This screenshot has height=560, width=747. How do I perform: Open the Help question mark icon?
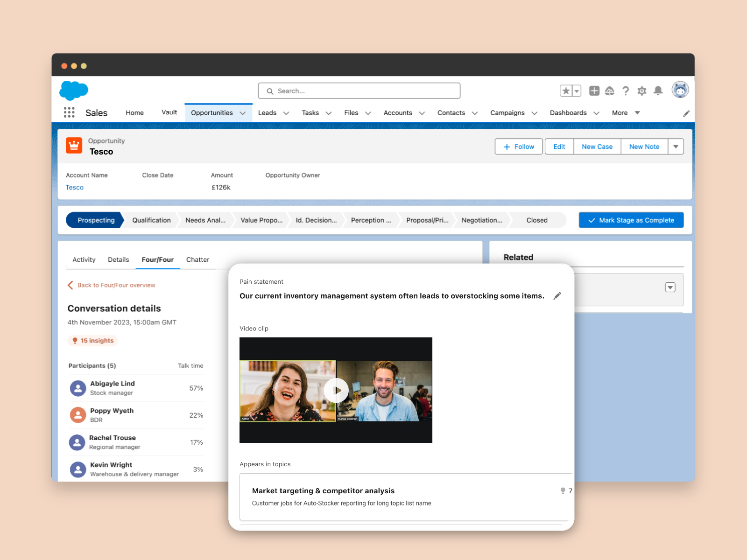tap(626, 91)
